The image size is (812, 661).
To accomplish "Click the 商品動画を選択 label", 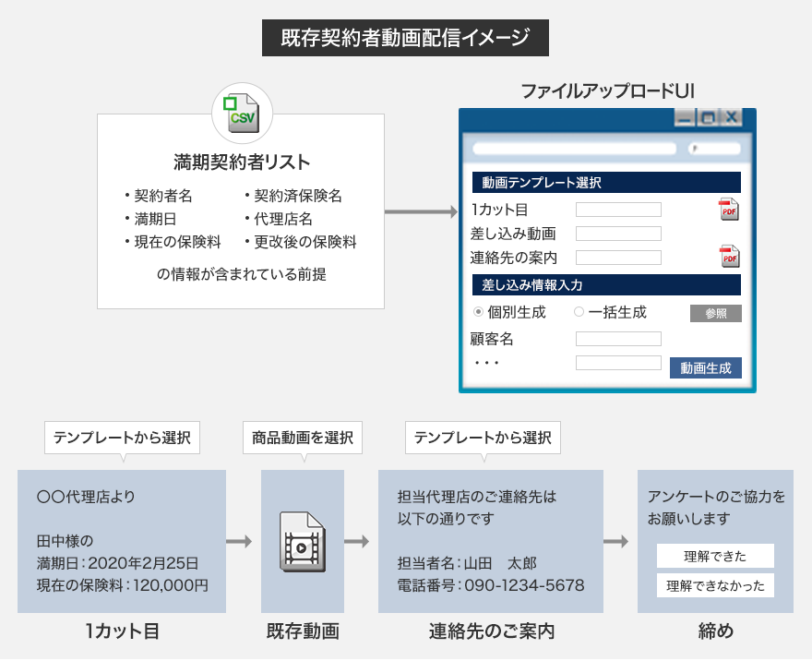I will 301,438.
